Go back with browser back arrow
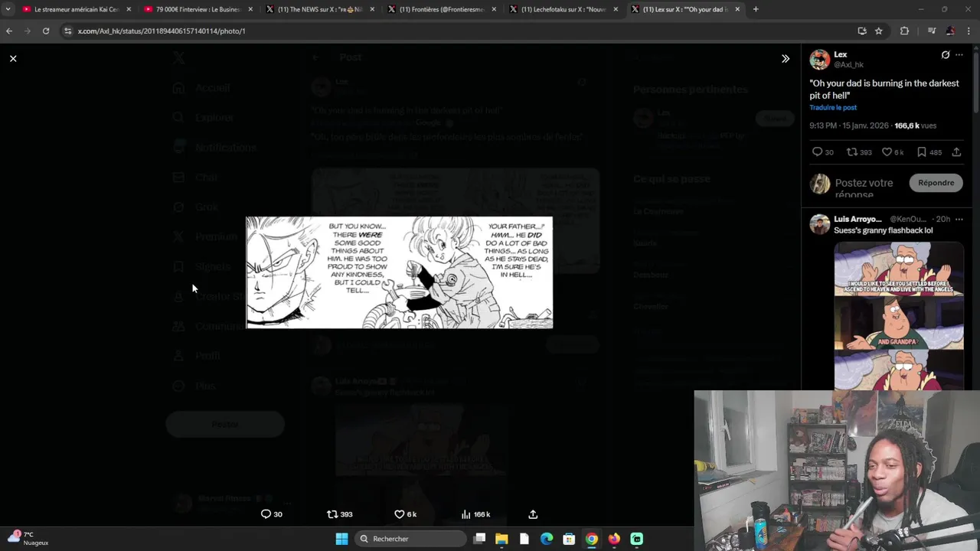980x551 pixels. coord(9,31)
